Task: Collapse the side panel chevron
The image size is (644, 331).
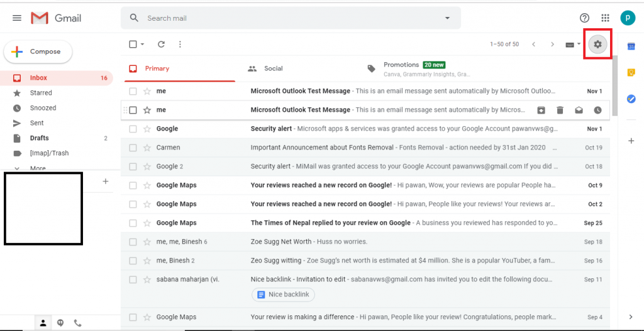Action: (x=631, y=317)
